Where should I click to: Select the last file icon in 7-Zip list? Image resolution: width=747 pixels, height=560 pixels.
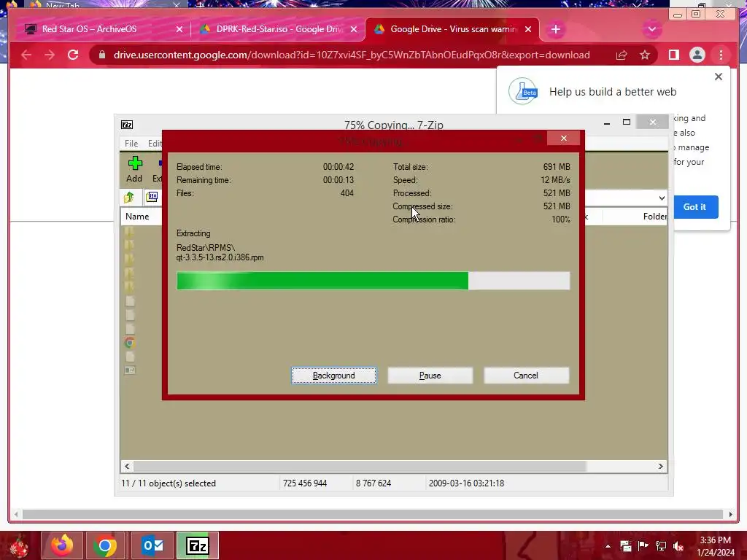pyautogui.click(x=130, y=370)
